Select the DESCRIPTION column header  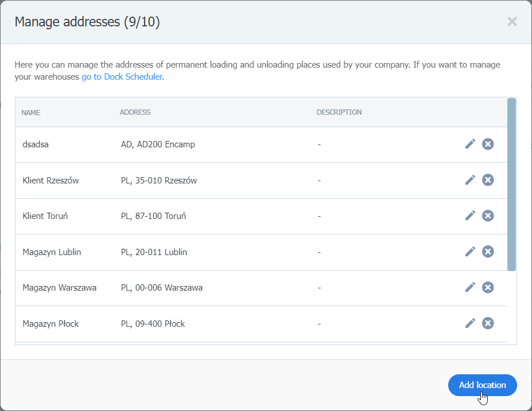point(339,112)
